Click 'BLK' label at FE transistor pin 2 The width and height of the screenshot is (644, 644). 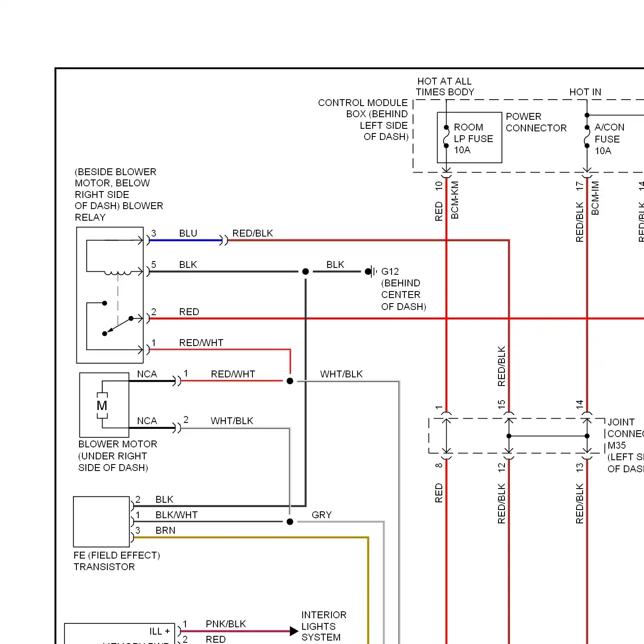click(x=164, y=499)
